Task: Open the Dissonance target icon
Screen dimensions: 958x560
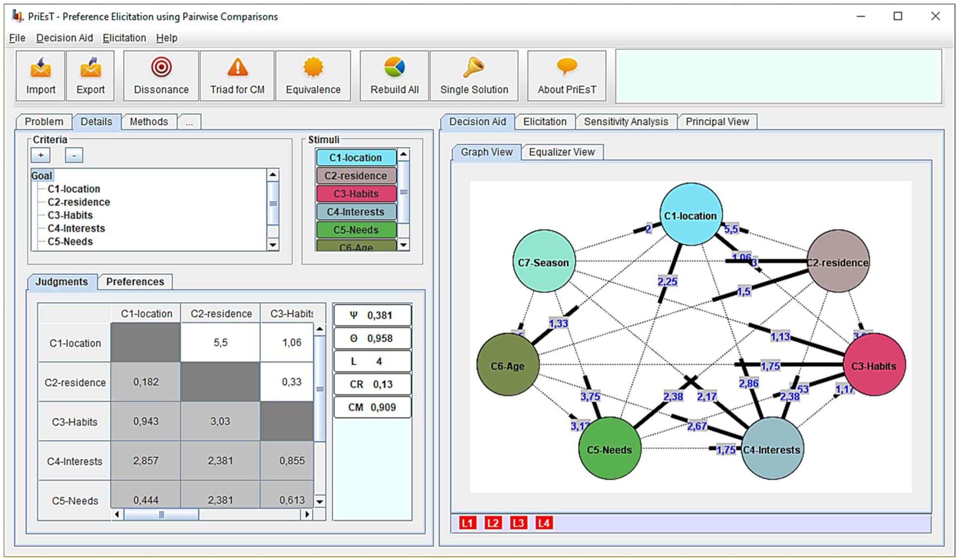Action: tap(161, 67)
